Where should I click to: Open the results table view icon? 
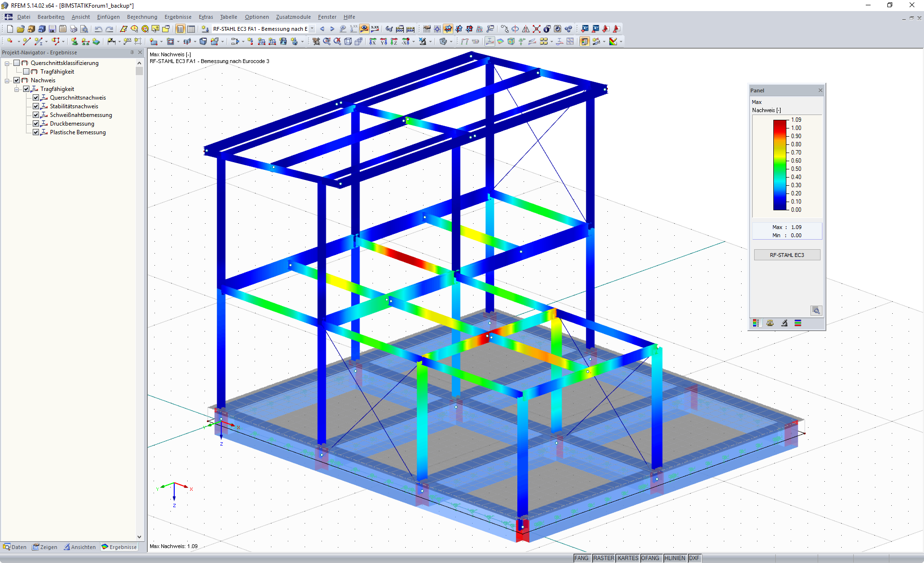coord(191,29)
